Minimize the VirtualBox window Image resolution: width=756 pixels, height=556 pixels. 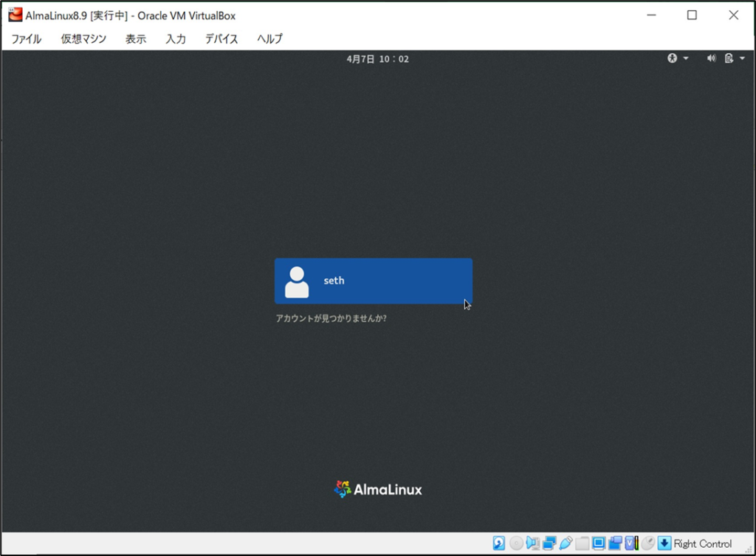click(651, 15)
